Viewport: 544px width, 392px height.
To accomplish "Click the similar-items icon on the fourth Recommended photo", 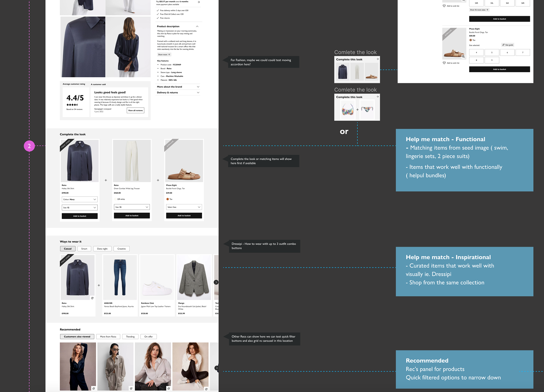I will tap(206, 389).
